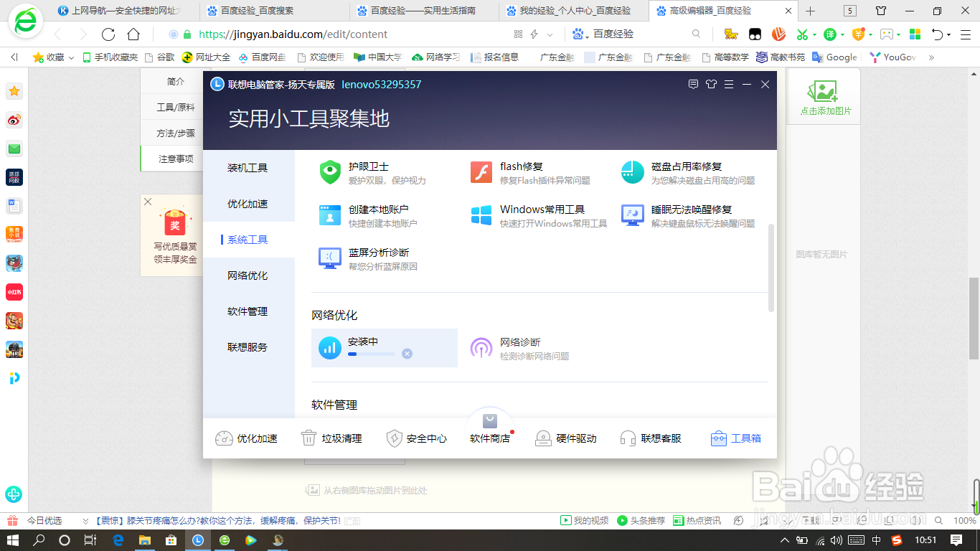This screenshot has width=980, height=551.
Task: Open Windows常用工具 shortcut
Action: click(540, 216)
